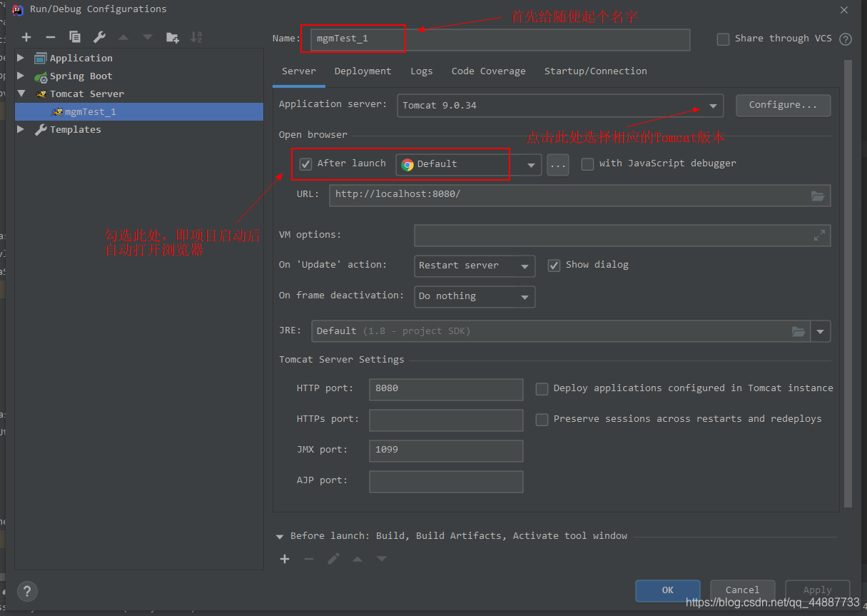Click the Name input field
The width and height of the screenshot is (867, 616).
point(499,39)
